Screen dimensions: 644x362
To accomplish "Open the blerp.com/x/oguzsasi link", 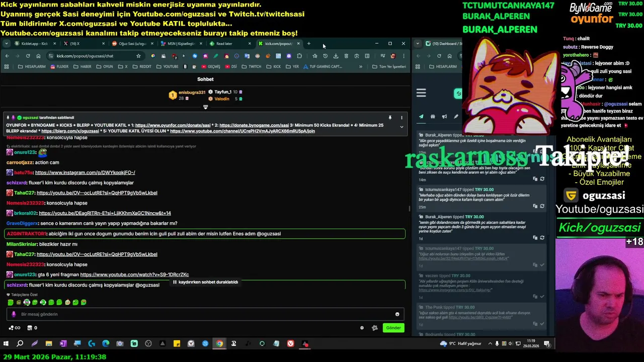I will (70, 131).
